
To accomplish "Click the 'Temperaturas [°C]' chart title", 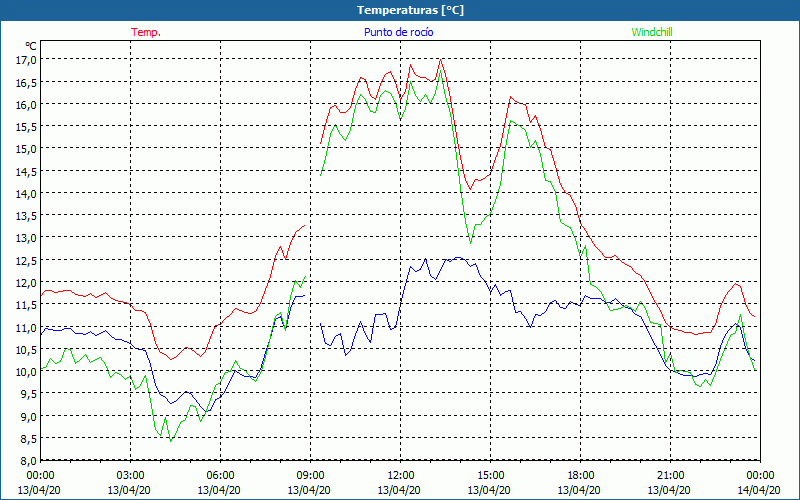I will pos(410,10).
